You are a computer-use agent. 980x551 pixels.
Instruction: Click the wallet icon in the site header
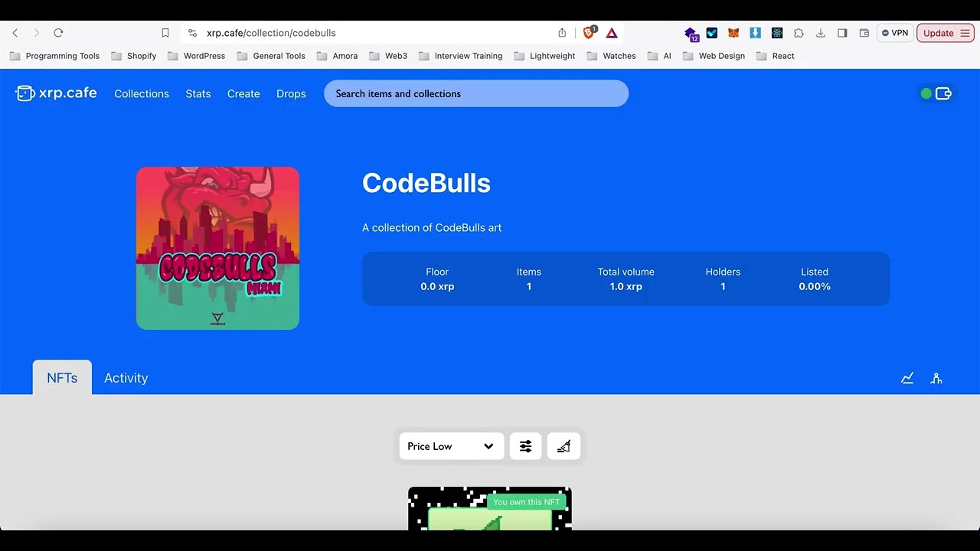tap(943, 93)
